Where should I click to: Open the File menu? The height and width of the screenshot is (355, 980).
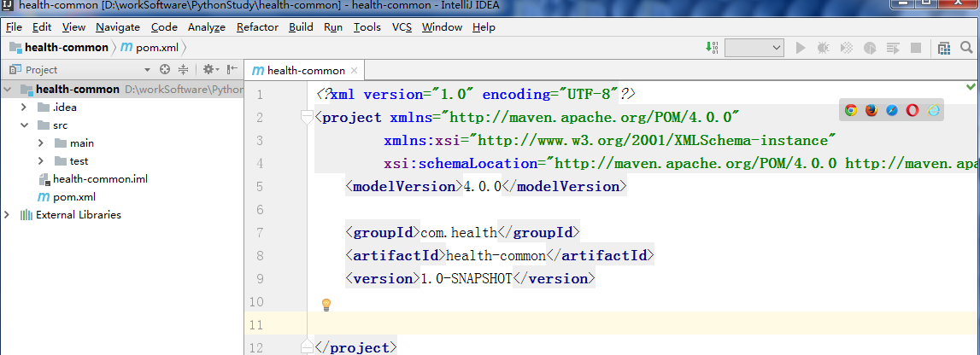(14, 26)
